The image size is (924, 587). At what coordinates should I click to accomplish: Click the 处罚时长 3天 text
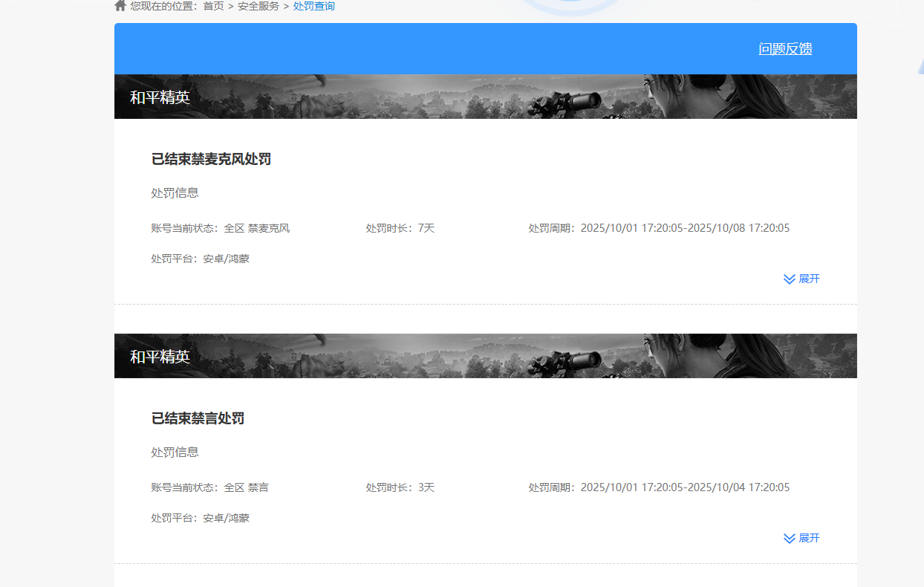400,487
